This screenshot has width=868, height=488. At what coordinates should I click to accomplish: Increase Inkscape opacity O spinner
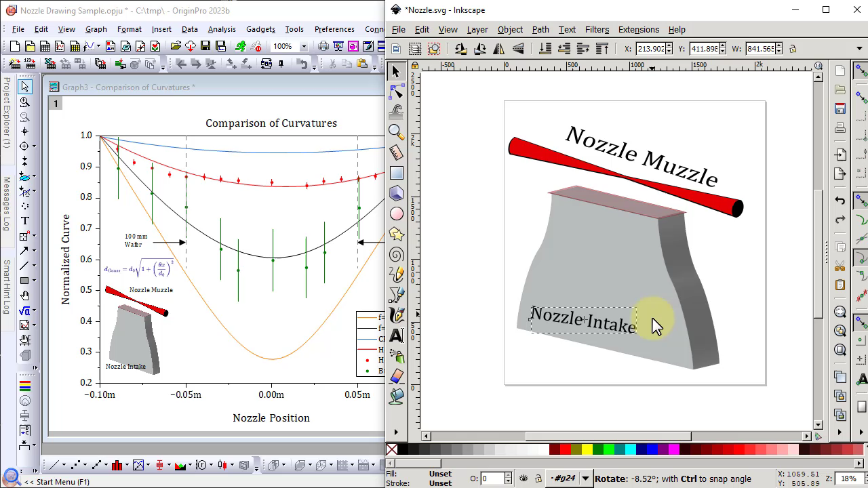coord(509,475)
